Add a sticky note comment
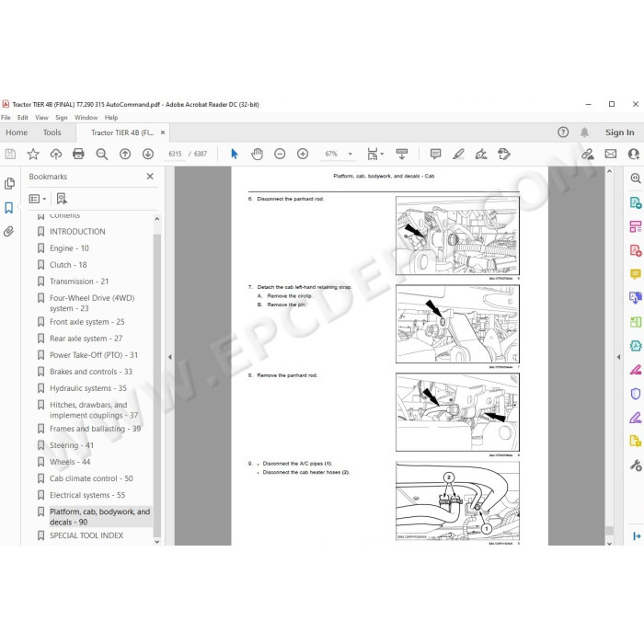 coord(435,154)
